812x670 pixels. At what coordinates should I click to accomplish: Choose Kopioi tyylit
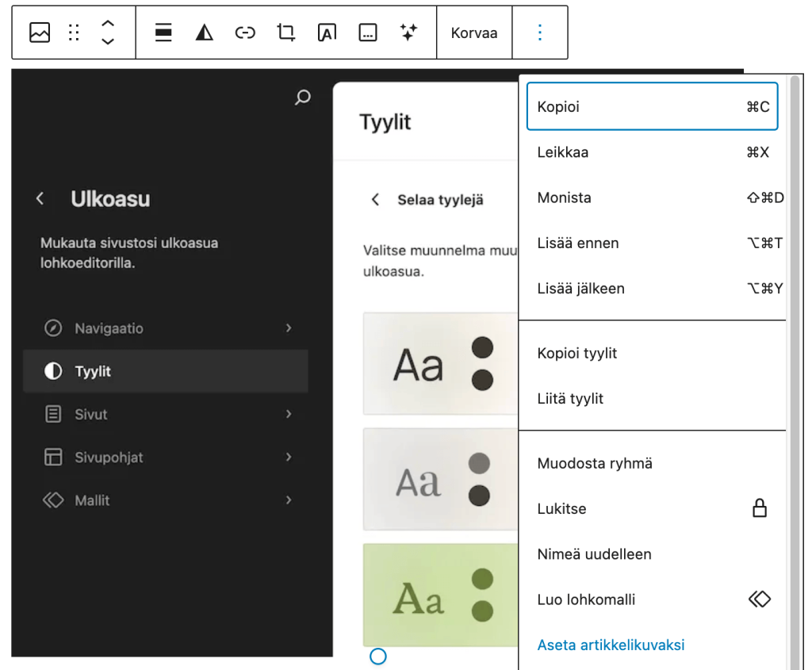653,353
